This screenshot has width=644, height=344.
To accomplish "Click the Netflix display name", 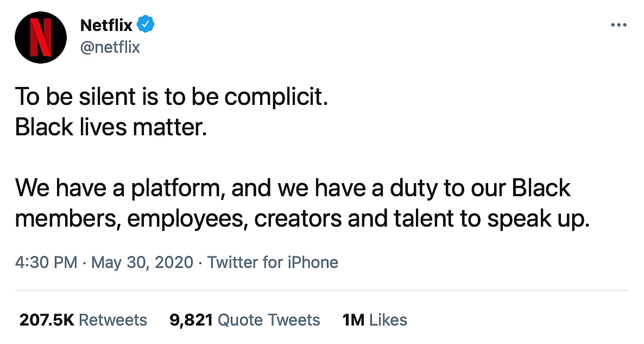I will point(106,25).
